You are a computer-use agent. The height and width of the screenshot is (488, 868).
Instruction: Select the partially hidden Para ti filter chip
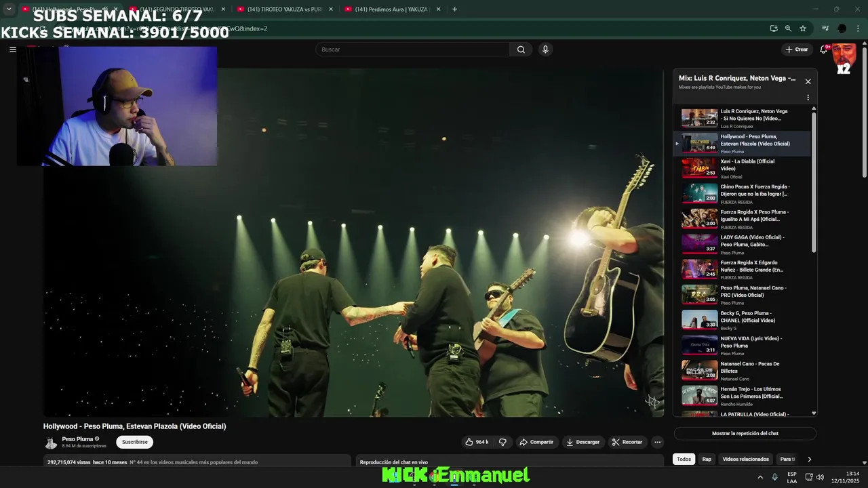click(x=787, y=459)
